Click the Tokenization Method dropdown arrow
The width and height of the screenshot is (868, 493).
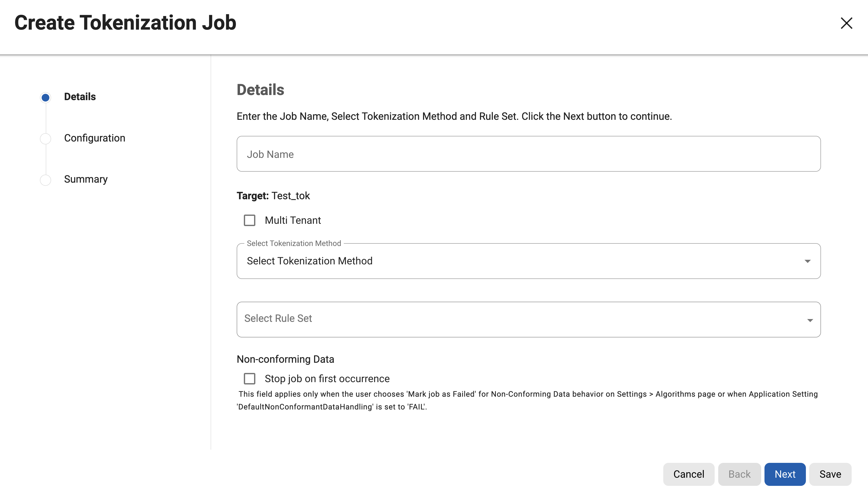click(807, 261)
